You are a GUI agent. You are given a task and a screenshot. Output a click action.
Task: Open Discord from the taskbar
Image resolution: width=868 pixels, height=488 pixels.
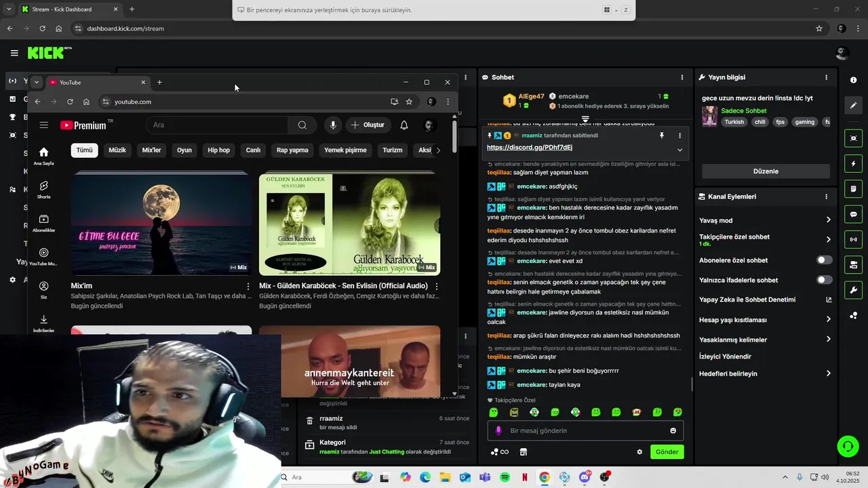pos(585,477)
